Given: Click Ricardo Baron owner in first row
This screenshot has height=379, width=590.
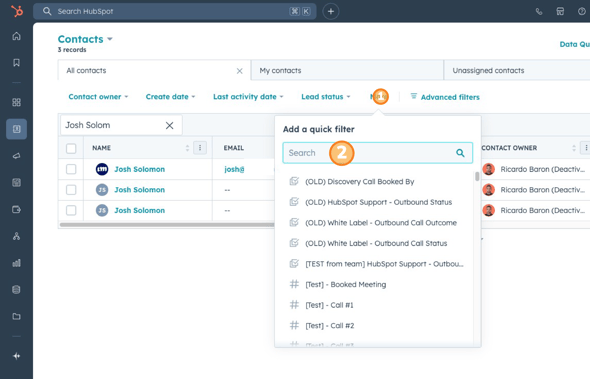Looking at the screenshot, I should (542, 169).
